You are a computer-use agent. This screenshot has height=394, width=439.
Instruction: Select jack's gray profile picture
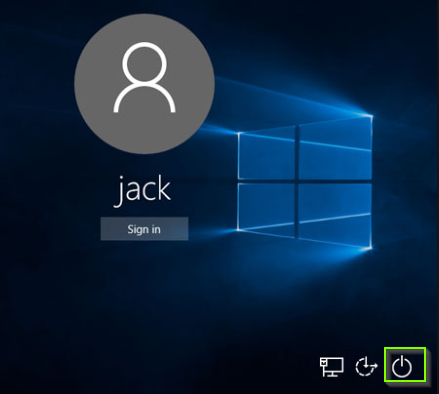(144, 84)
